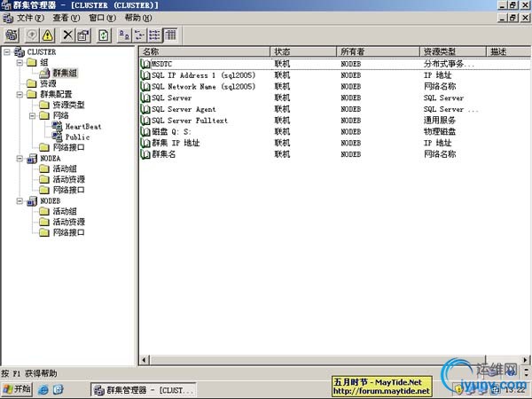Click 通用服务 resource type cell
Viewport: 532px width, 399px height.
(x=440, y=121)
